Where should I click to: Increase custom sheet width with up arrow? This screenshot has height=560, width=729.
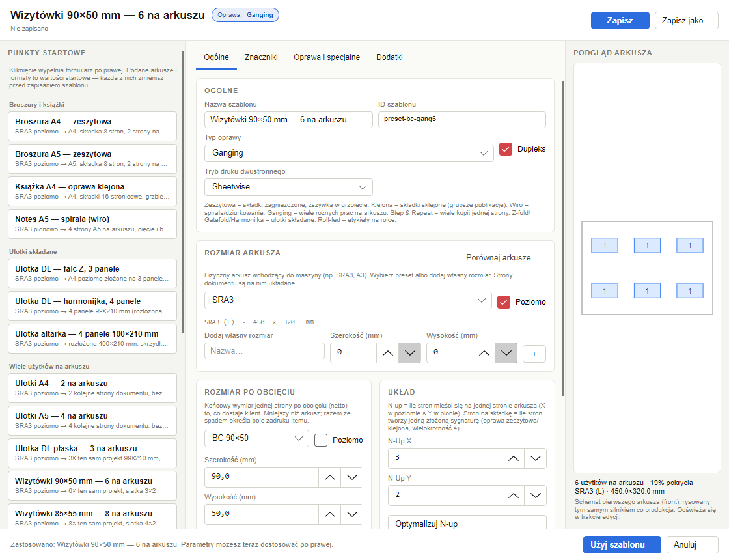(388, 353)
